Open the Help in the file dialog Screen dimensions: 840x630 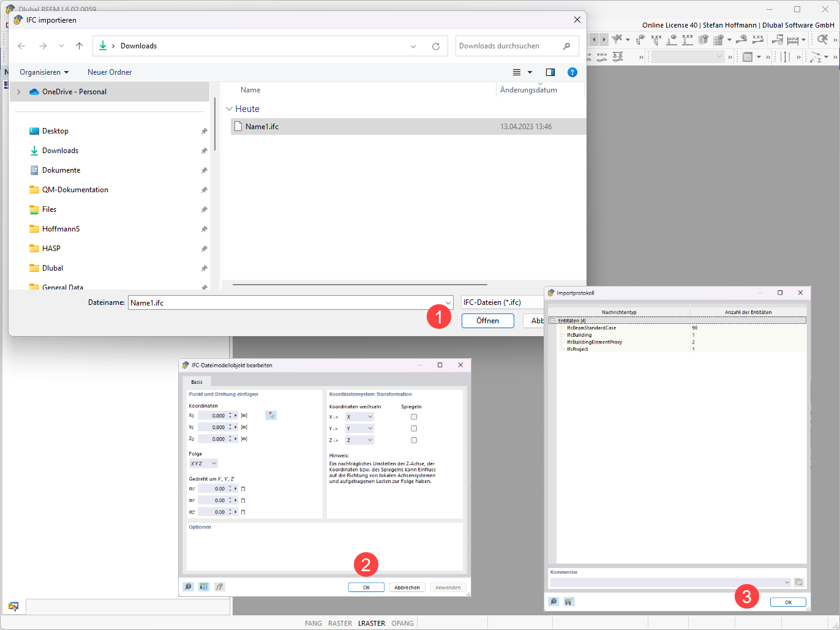572,72
